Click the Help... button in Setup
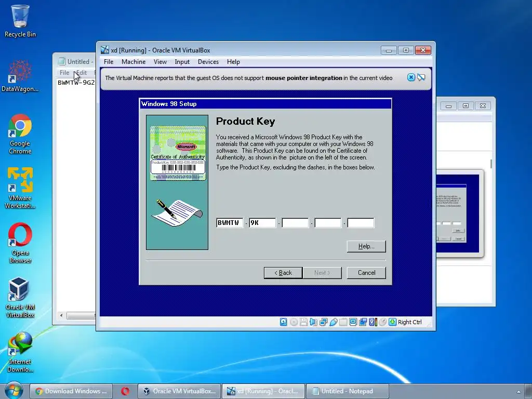532x399 pixels. [x=366, y=246]
